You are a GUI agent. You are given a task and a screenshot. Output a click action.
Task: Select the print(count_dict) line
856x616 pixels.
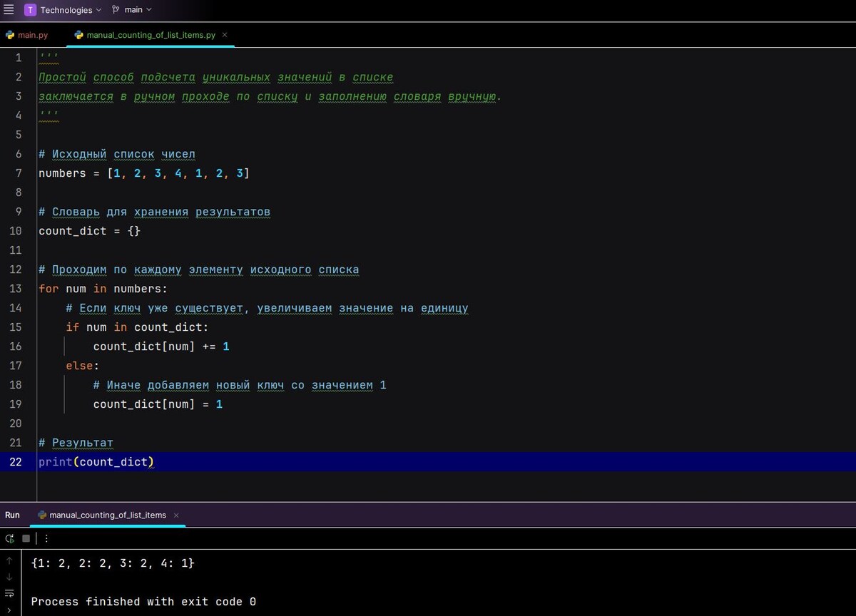click(96, 462)
